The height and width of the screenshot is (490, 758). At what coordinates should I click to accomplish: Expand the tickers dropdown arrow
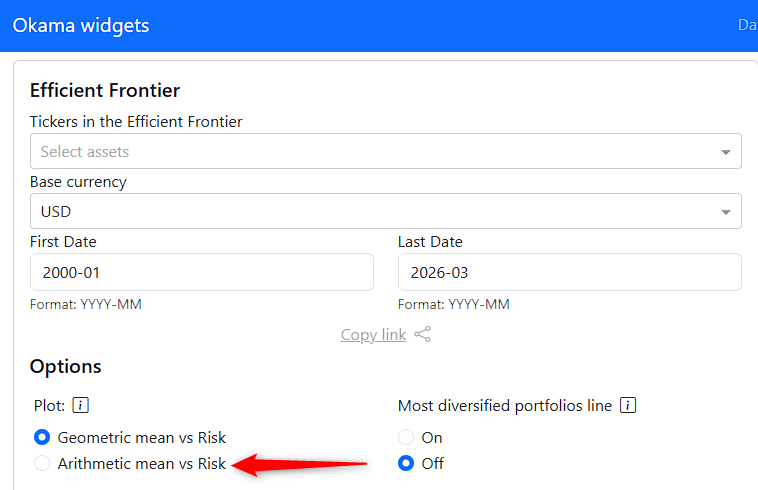[726, 152]
